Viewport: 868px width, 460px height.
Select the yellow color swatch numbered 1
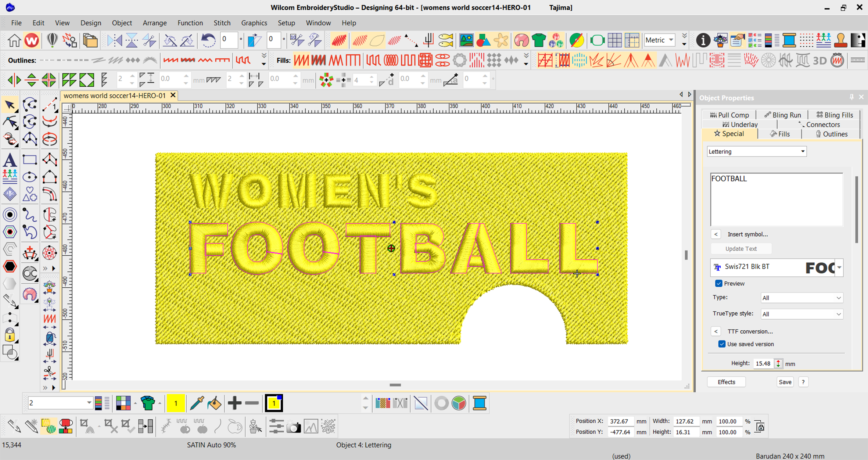(x=176, y=403)
